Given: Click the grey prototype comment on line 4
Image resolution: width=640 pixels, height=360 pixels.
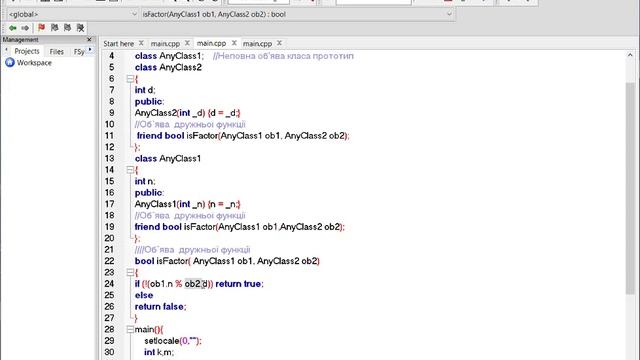Looking at the screenshot, I should (283, 56).
